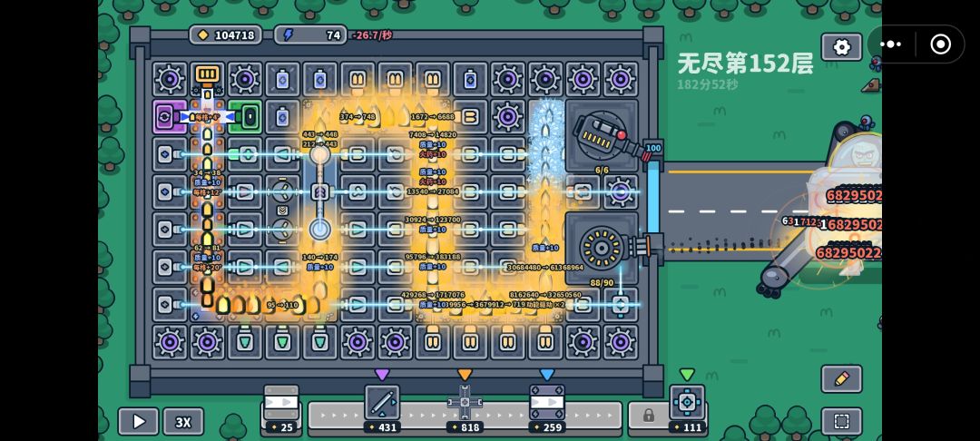980x441 pixels.
Task: Select the purple module tile in grid
Action: tap(170, 117)
